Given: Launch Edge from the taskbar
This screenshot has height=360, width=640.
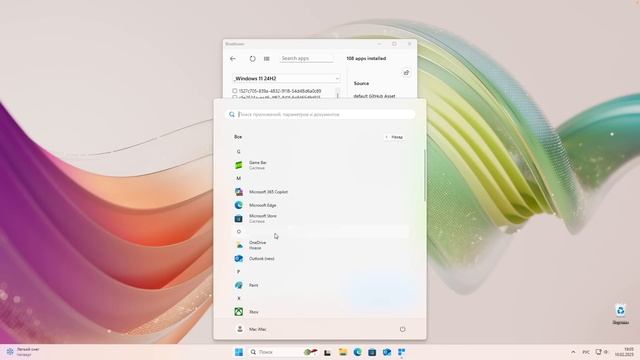Looking at the screenshot, I should (358, 352).
